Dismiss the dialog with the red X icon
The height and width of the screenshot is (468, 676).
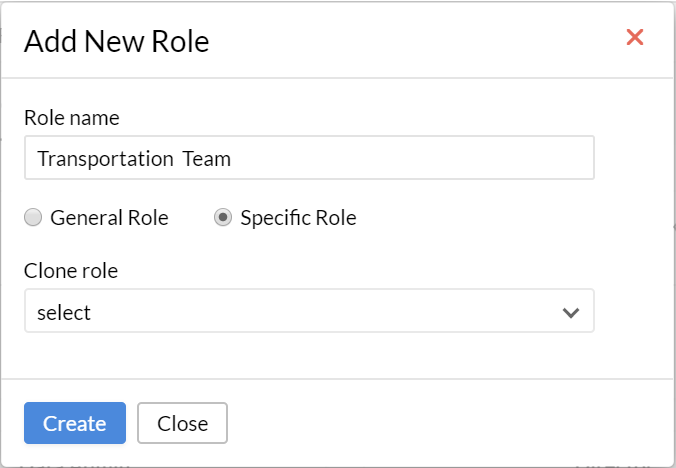point(635,37)
